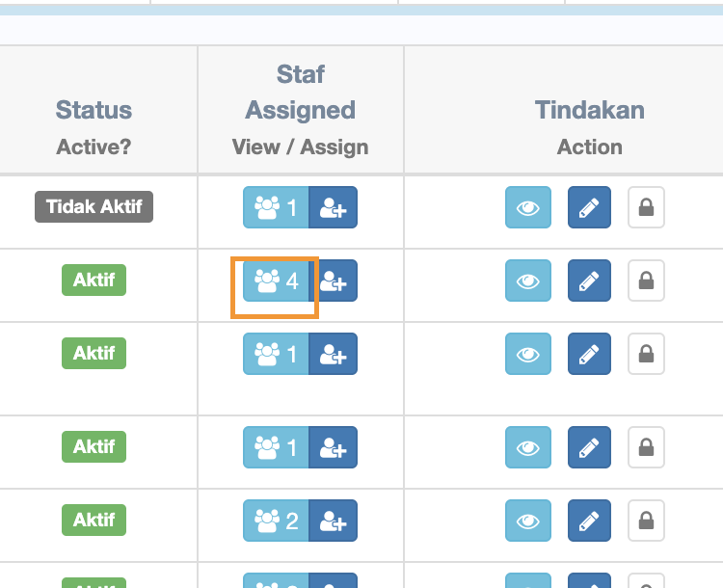Edit the Tidak Aktif record with the pencil
723x588 pixels.
(588, 207)
